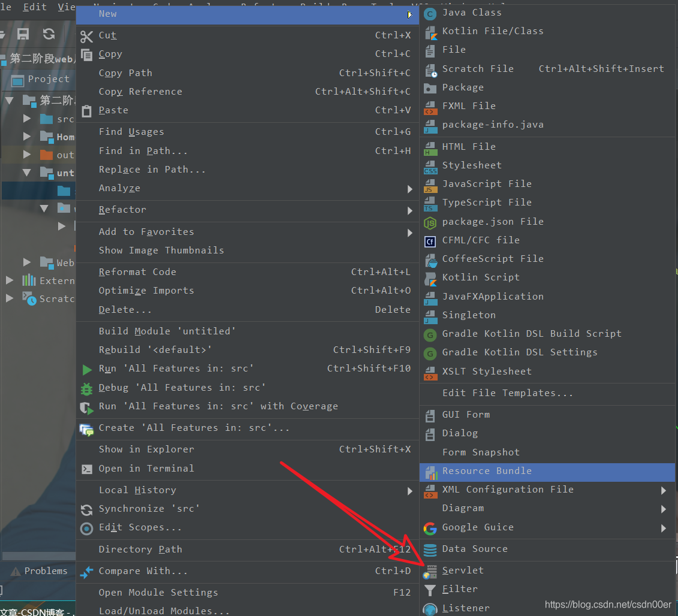Expand the Analyze submenu arrow
Viewport: 678px width, 616px height.
409,189
